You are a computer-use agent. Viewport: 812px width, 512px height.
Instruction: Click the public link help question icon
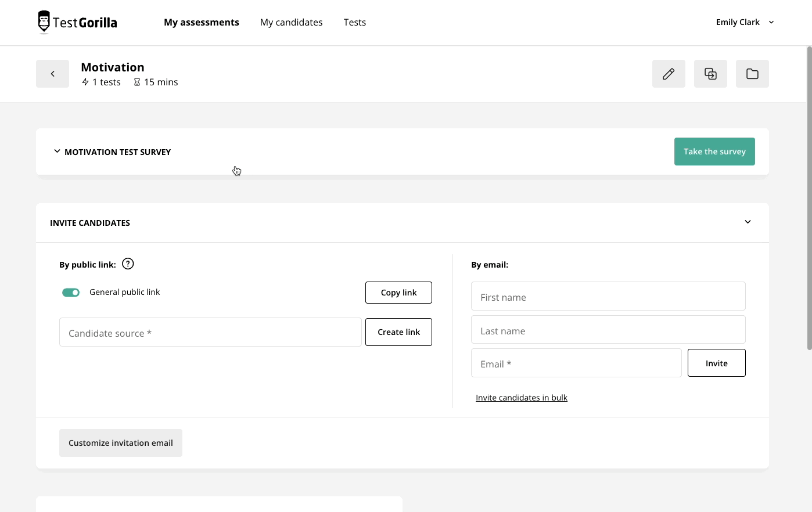click(x=128, y=264)
